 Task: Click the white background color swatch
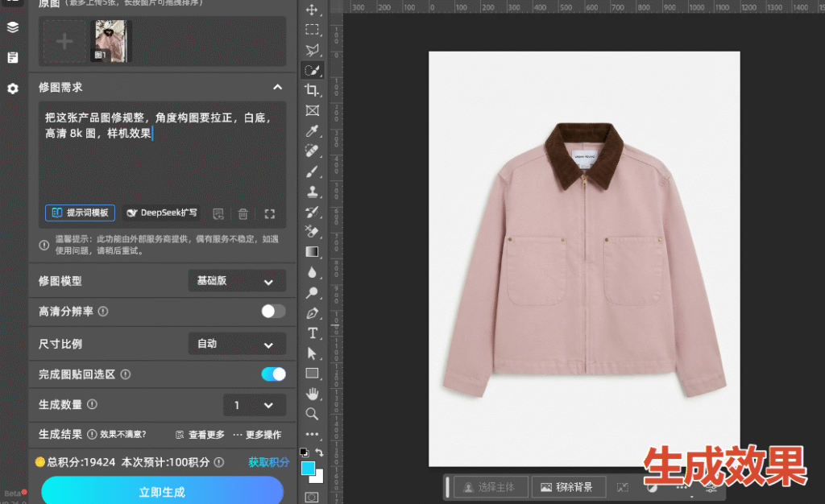tap(317, 478)
